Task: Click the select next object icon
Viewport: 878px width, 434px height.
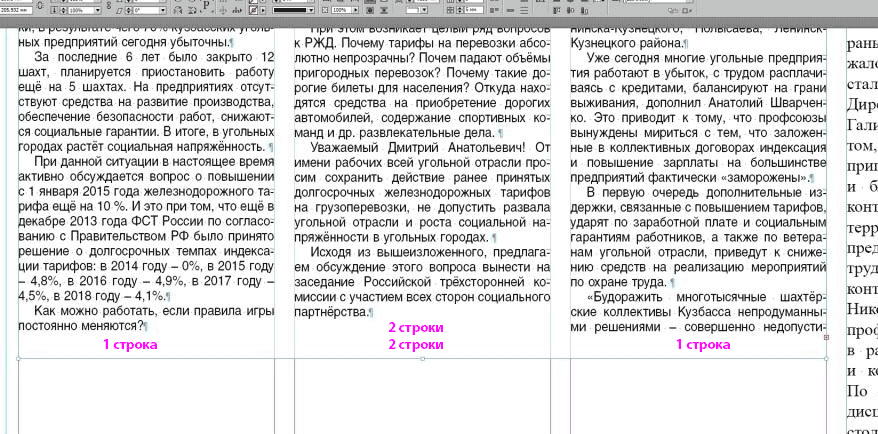Action: coord(237,10)
